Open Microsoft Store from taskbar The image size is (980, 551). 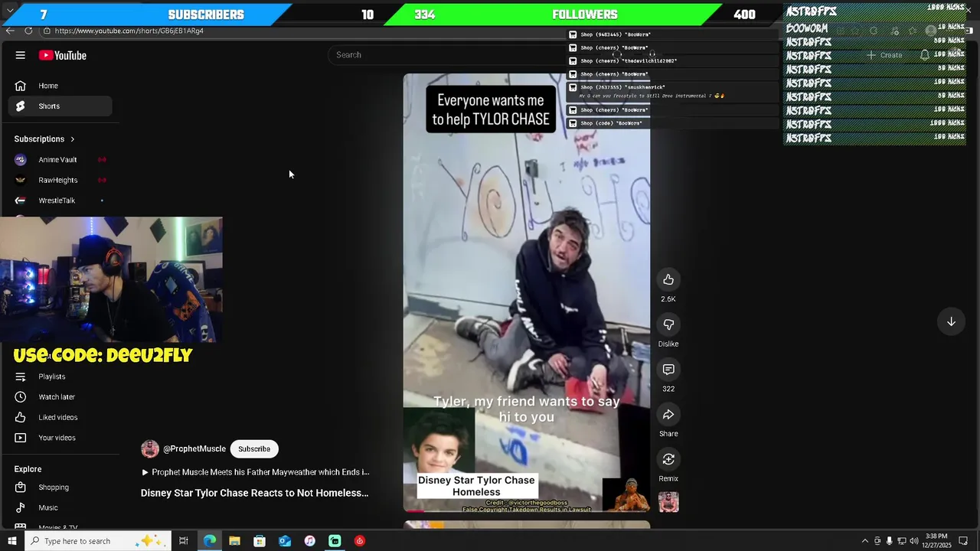coord(260,541)
